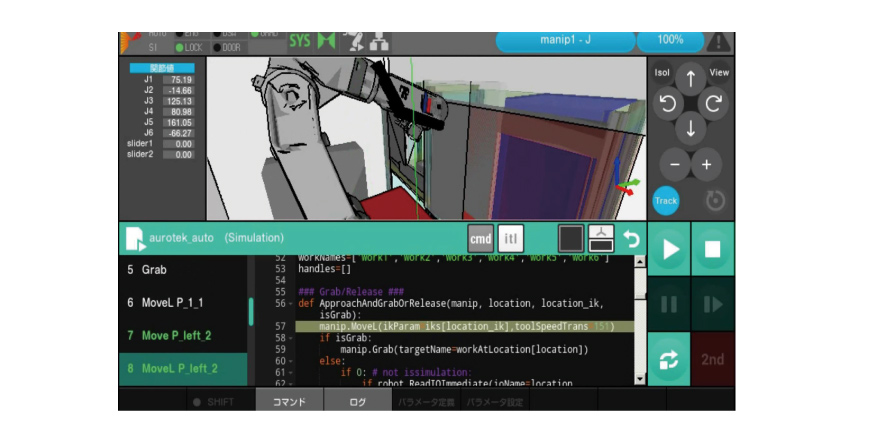Click the slider2 value field
The width and height of the screenshot is (880, 443).
coord(179,154)
